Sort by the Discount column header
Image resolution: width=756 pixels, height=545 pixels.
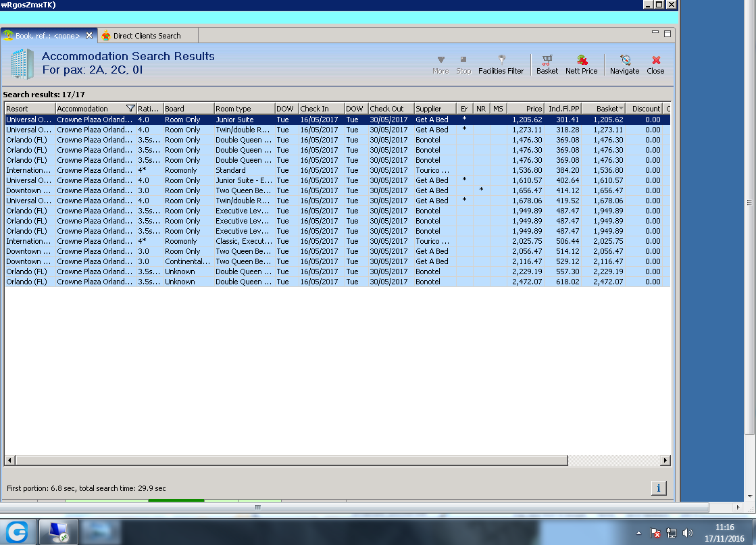[x=645, y=109]
